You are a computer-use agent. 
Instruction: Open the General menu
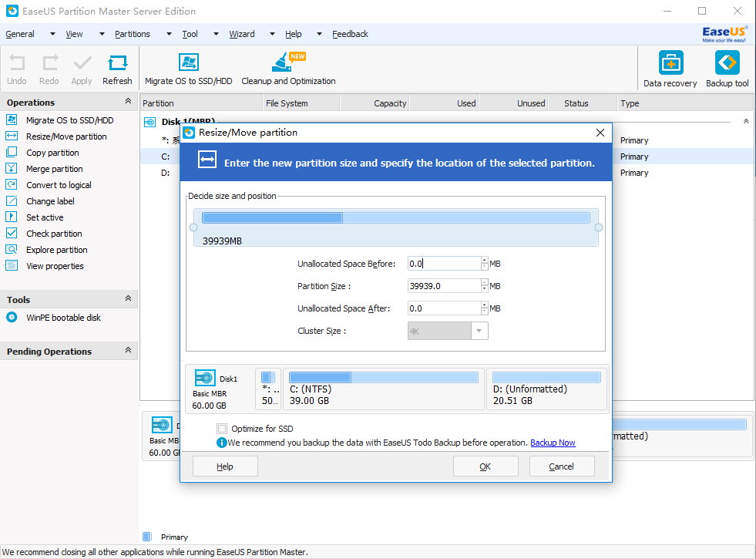20,34
